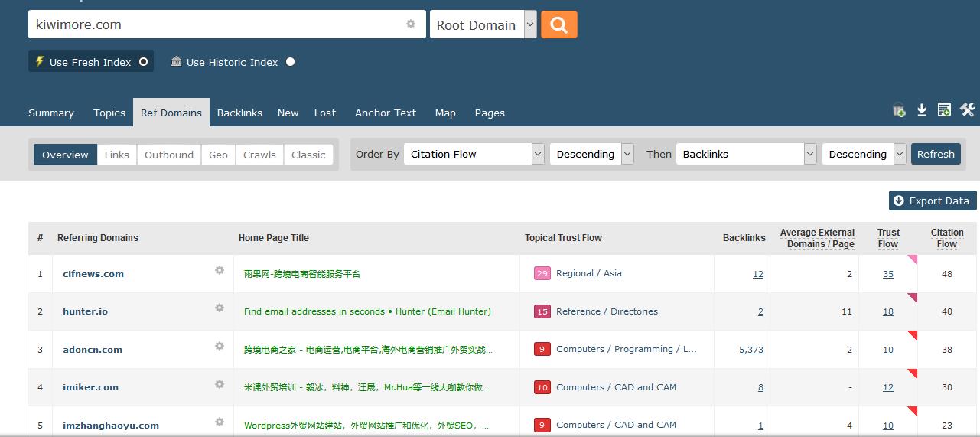Click the 'Reference / Directories' topic text
The height and width of the screenshot is (437, 980).
(x=607, y=311)
